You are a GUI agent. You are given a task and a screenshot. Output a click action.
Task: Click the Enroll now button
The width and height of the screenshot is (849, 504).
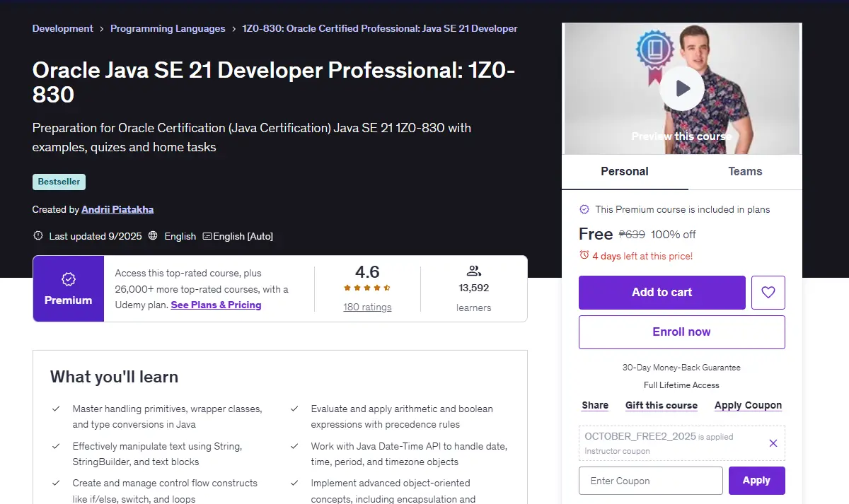[682, 332]
